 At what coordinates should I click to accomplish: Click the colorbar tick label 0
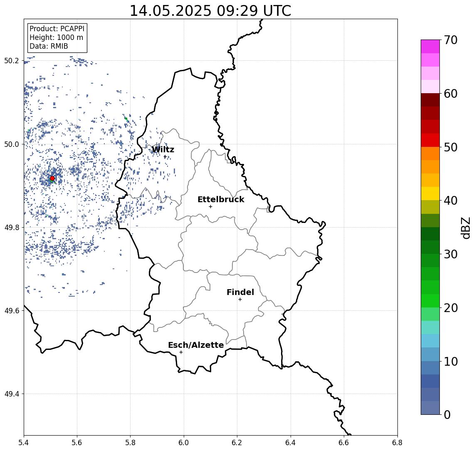(447, 414)
